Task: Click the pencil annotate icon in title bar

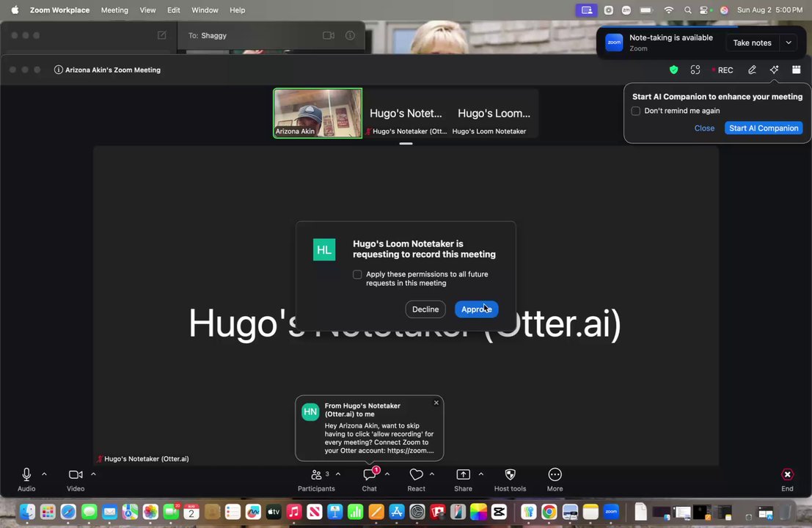Action: tap(752, 70)
